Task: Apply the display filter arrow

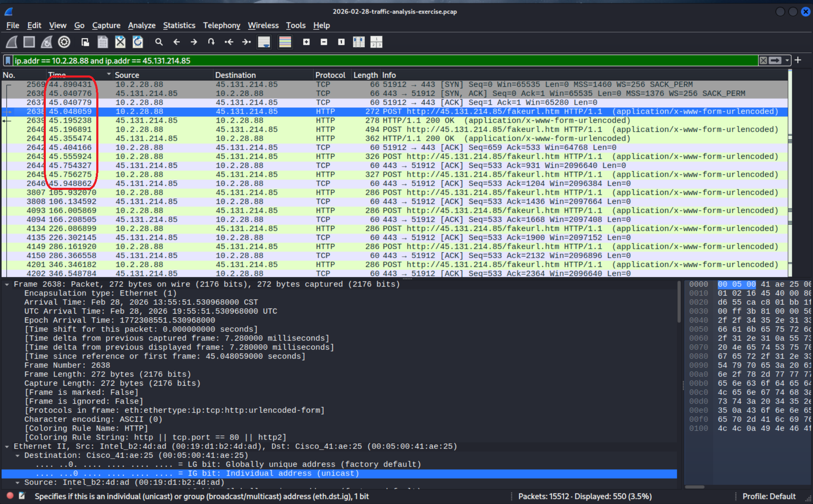Action: (x=775, y=61)
